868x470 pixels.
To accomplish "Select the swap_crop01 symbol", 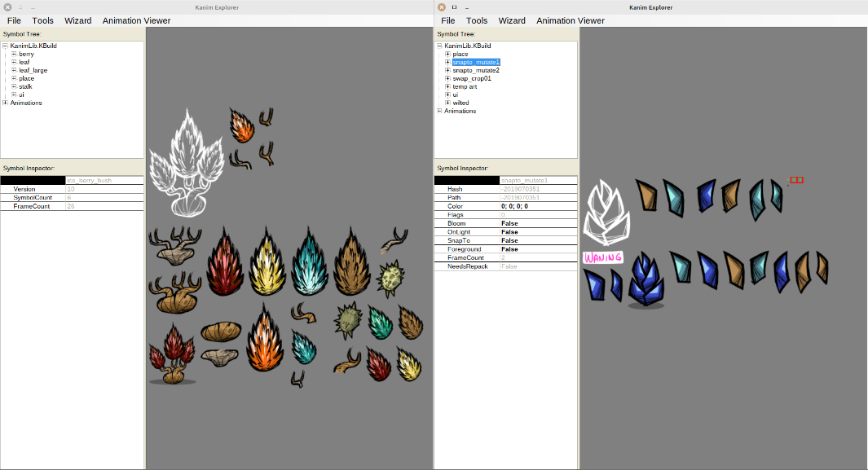I will tap(472, 78).
